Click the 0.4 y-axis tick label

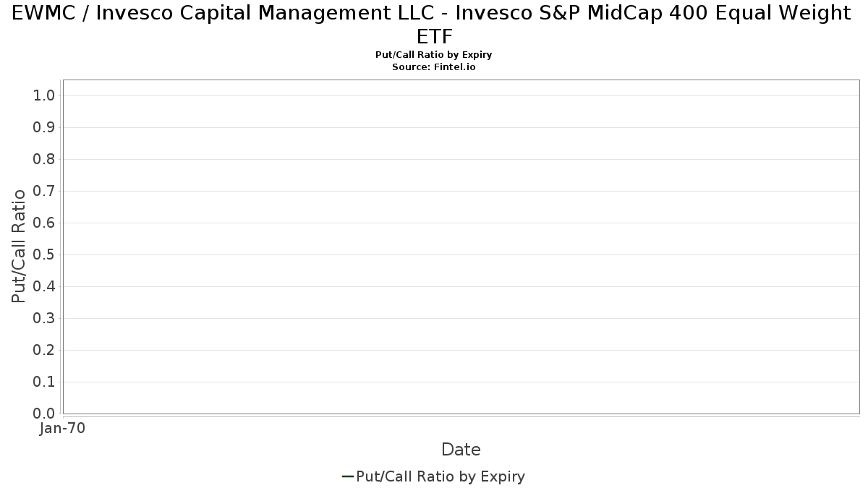pos(44,286)
